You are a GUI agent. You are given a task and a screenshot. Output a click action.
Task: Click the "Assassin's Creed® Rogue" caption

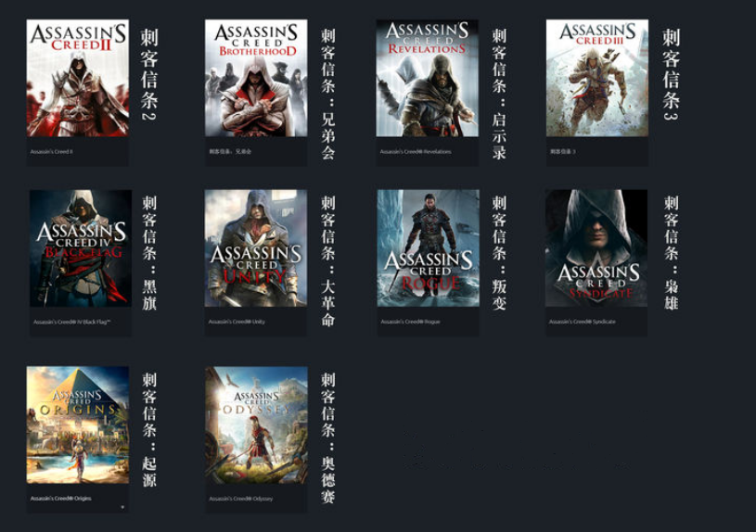pyautogui.click(x=410, y=322)
